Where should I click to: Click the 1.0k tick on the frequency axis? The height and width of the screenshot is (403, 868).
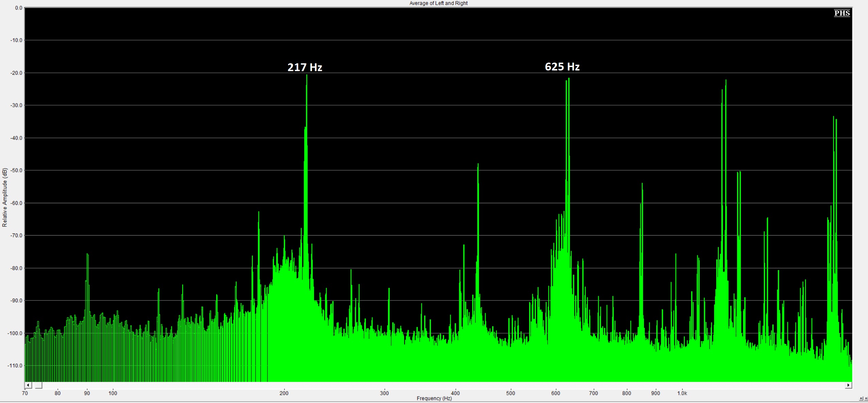coord(682,393)
